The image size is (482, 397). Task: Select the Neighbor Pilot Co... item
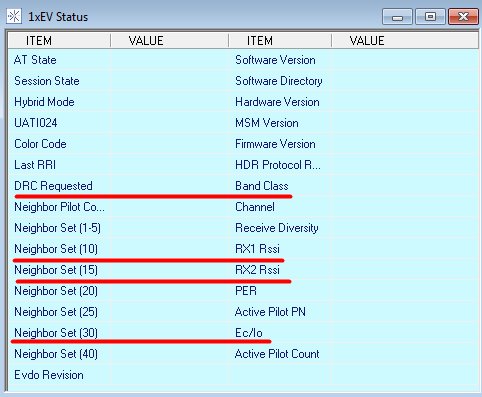pyautogui.click(x=59, y=207)
